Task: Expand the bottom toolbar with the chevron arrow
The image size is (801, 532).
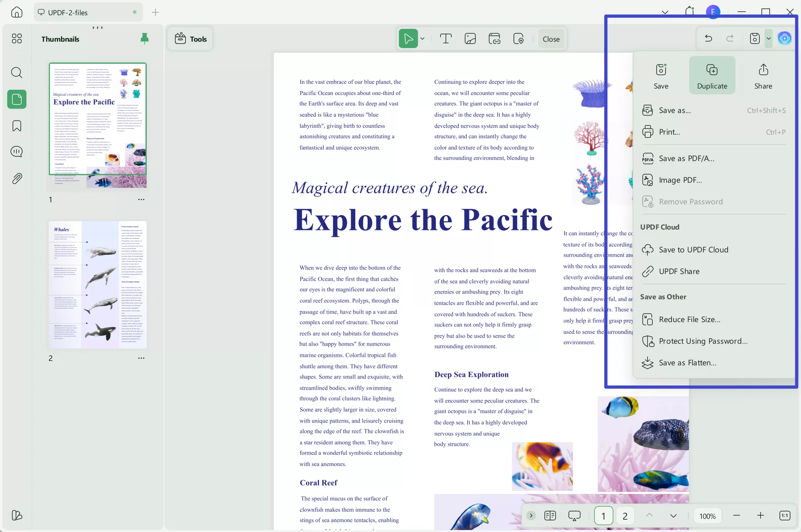Action: pyautogui.click(x=531, y=516)
